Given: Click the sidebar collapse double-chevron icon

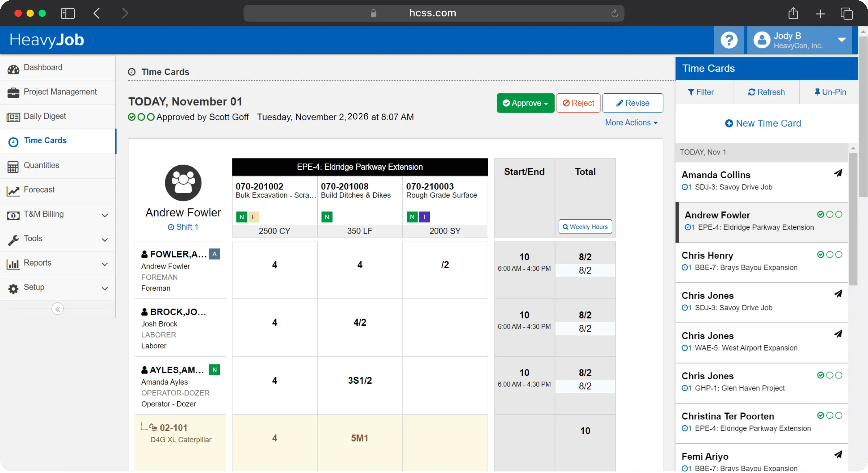Looking at the screenshot, I should coord(58,309).
